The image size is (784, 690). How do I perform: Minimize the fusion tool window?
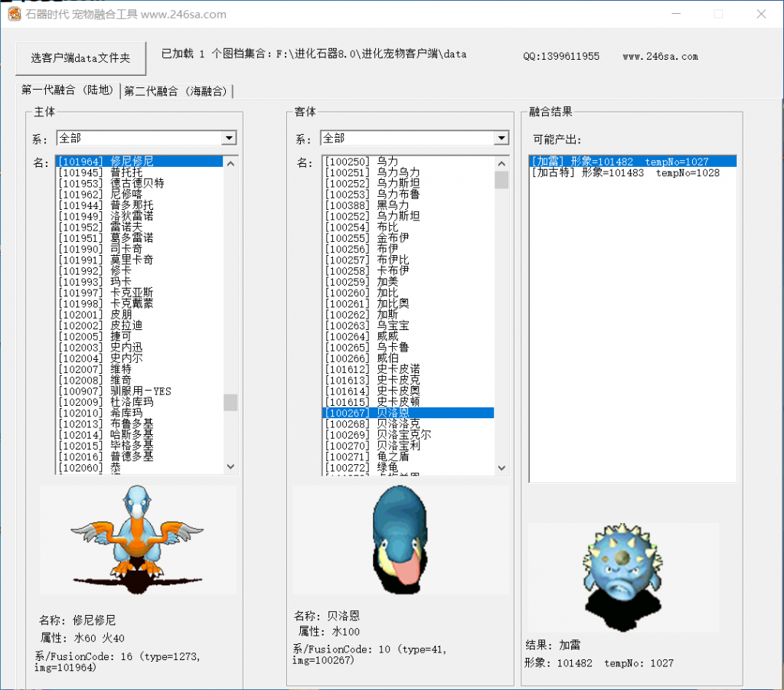coord(676,14)
